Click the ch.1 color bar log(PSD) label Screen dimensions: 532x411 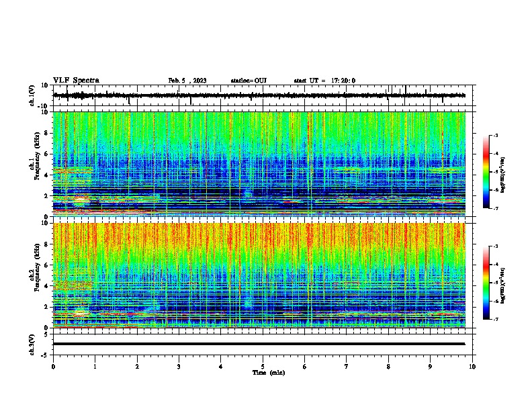(x=503, y=175)
